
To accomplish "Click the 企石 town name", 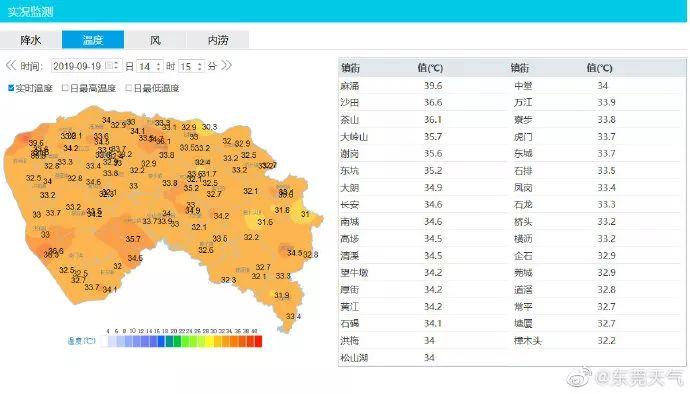I will click(523, 256).
